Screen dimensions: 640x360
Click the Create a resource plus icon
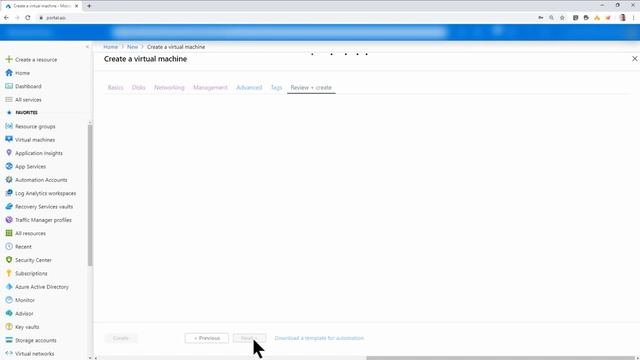pyautogui.click(x=9, y=59)
